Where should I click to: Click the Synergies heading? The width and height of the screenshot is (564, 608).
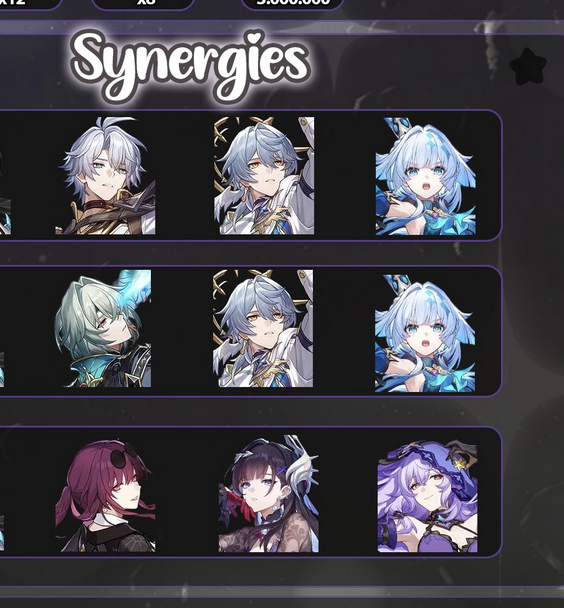point(190,66)
